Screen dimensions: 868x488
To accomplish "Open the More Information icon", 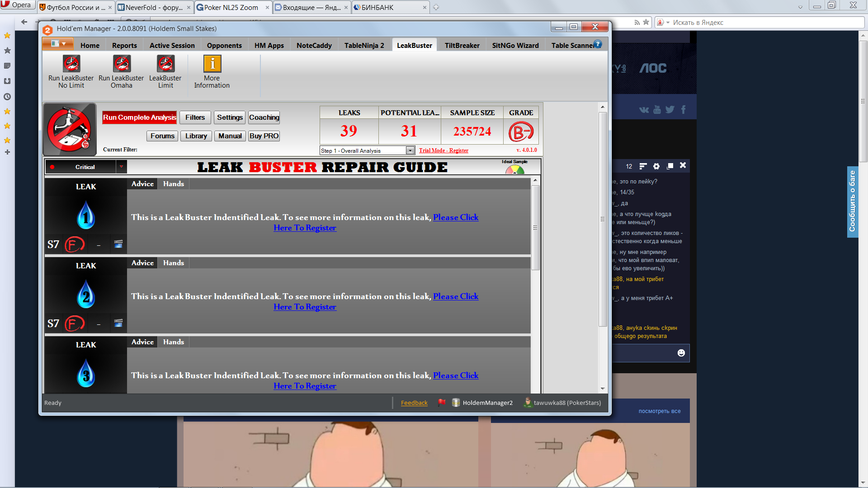I will pyautogui.click(x=212, y=64).
